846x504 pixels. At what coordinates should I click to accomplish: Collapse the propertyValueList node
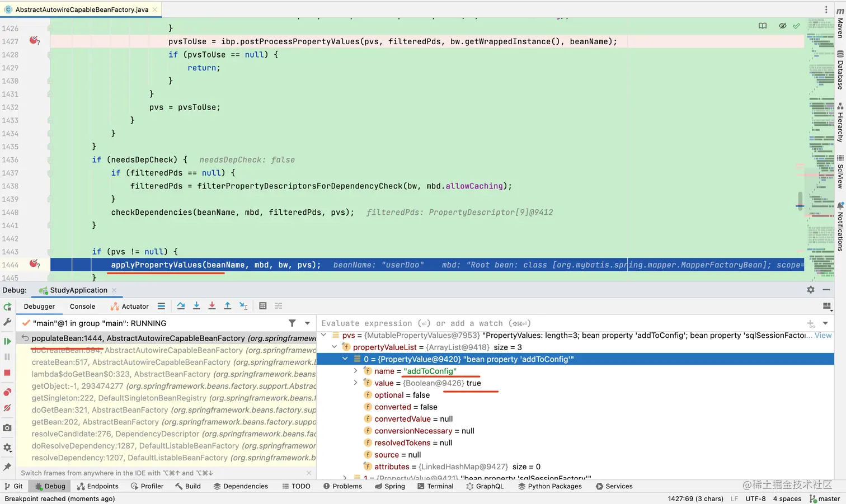334,347
